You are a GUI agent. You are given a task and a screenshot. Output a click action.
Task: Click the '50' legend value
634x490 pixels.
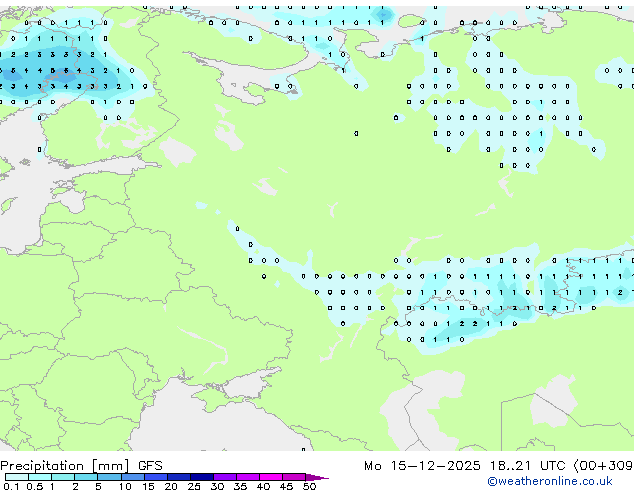point(310,486)
